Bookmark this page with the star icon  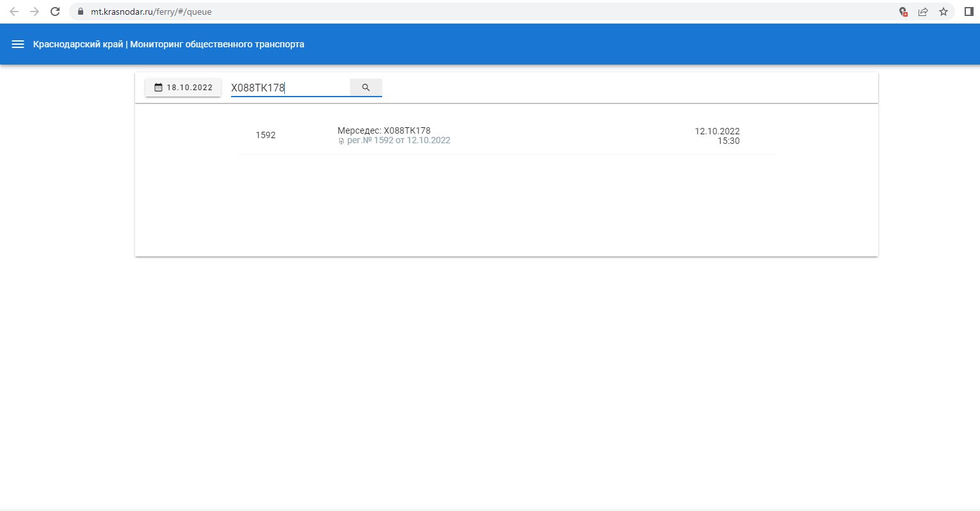(x=943, y=12)
